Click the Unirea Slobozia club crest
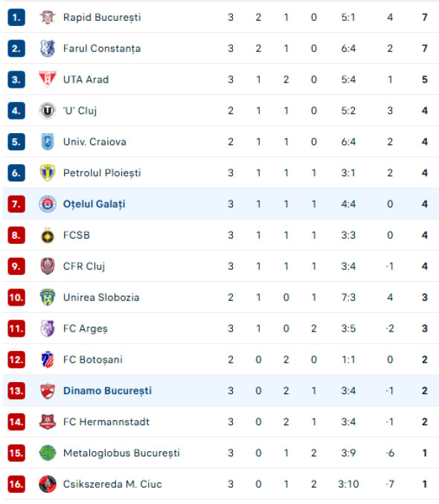Screen dimensions: 439x504 point(48,297)
